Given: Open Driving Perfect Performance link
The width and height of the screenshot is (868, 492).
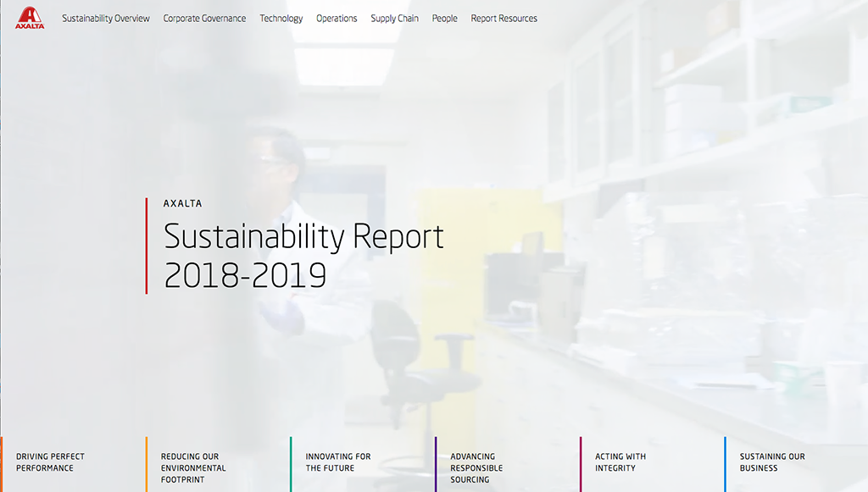Looking at the screenshot, I should pyautogui.click(x=50, y=462).
